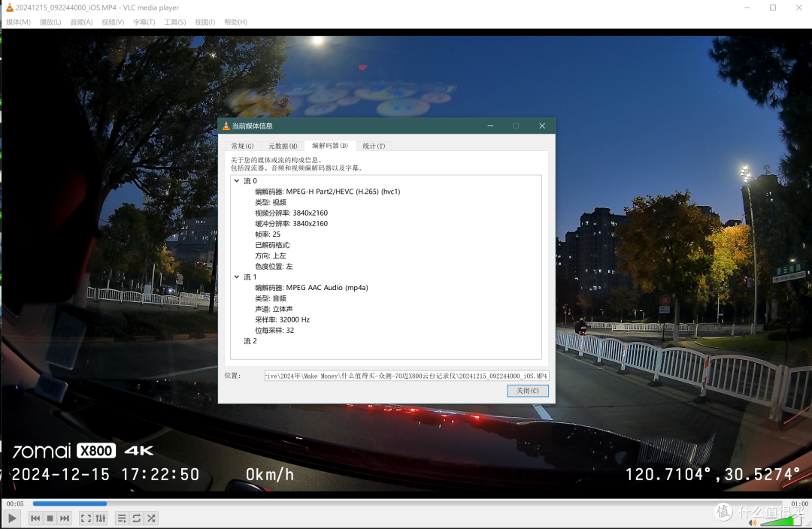Open the 工具(S) menu

[175, 22]
